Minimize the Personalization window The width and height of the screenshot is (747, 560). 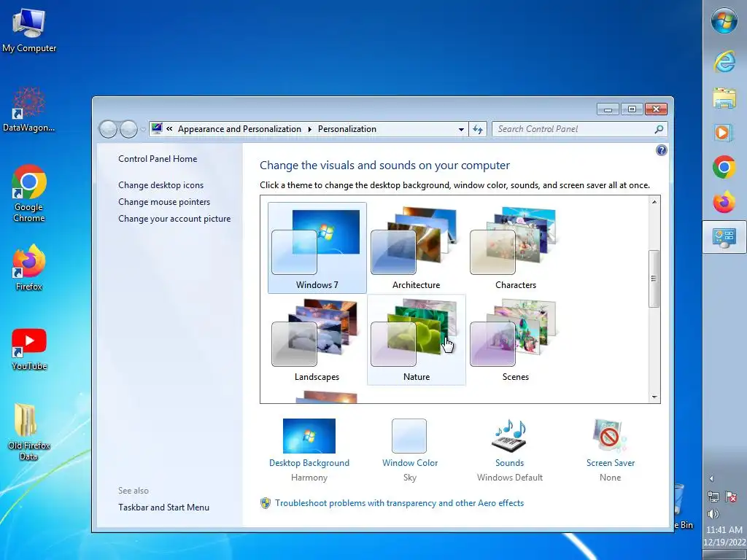608,109
